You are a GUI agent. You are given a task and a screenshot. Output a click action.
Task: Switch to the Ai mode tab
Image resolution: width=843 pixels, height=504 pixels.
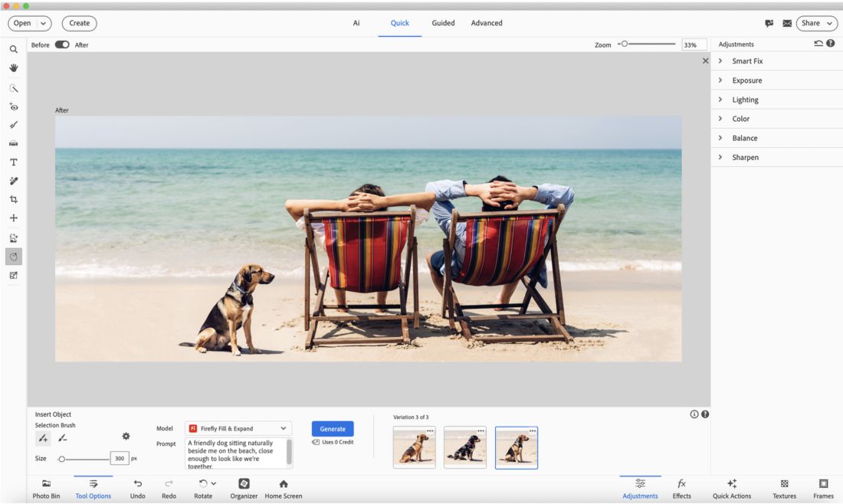(x=356, y=23)
